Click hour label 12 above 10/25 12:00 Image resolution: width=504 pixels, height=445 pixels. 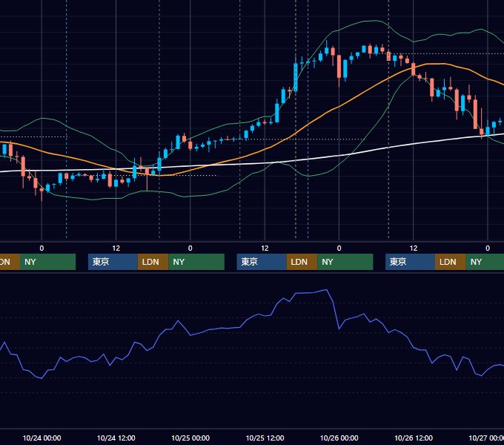click(x=265, y=248)
